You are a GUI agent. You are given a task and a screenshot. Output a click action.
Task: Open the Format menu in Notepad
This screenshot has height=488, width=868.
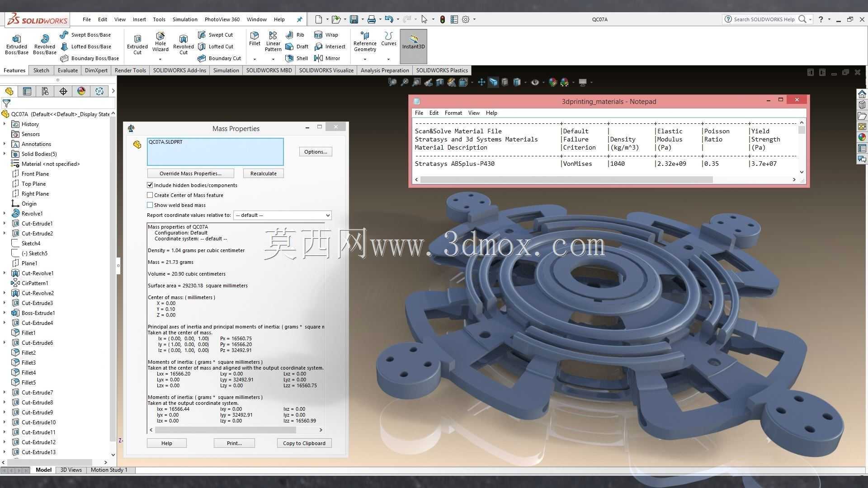coord(453,113)
